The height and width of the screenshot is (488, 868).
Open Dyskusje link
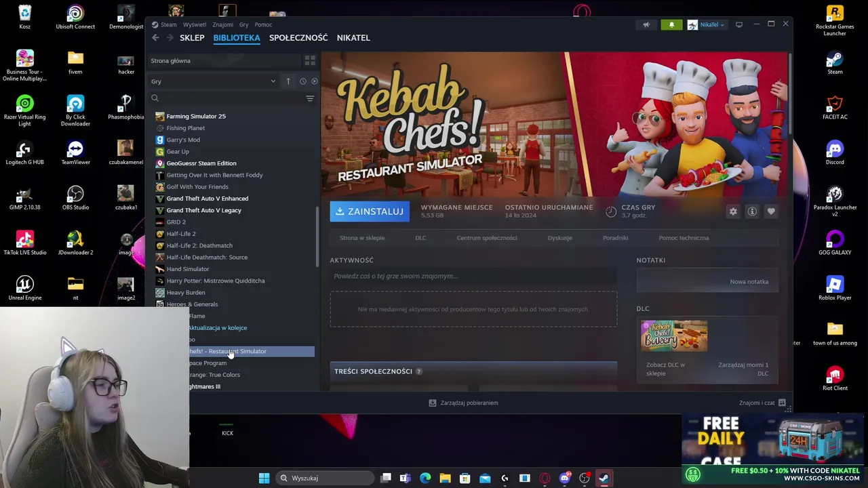tap(559, 238)
